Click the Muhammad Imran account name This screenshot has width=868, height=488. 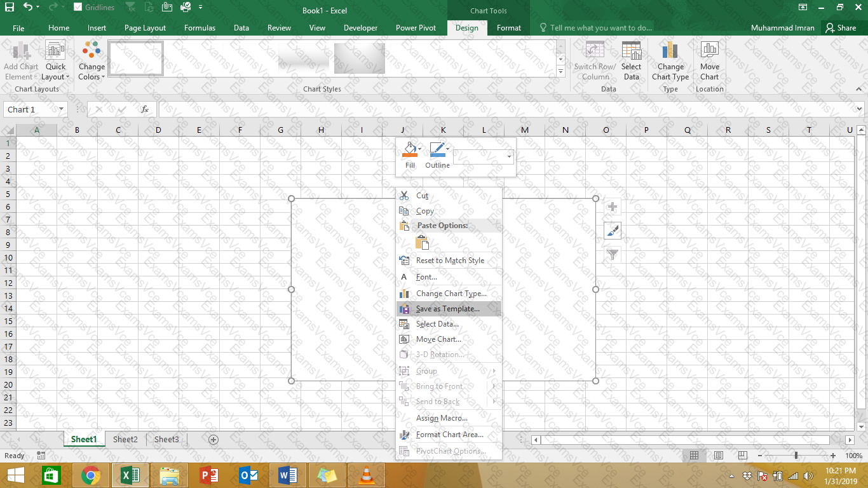click(x=783, y=28)
